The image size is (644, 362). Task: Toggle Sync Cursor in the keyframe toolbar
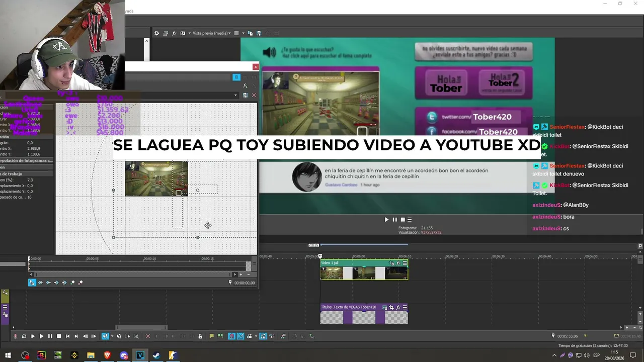pyautogui.click(x=32, y=283)
